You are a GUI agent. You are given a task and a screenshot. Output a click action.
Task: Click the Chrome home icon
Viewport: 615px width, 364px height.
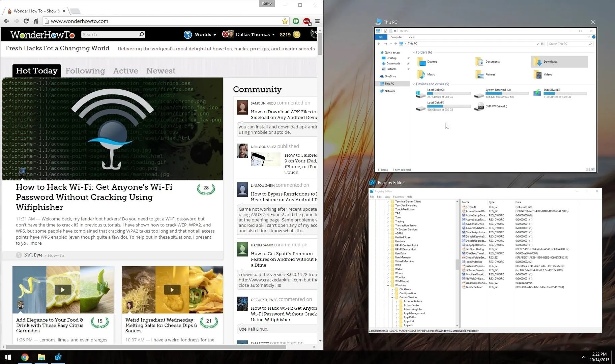pos(36,21)
